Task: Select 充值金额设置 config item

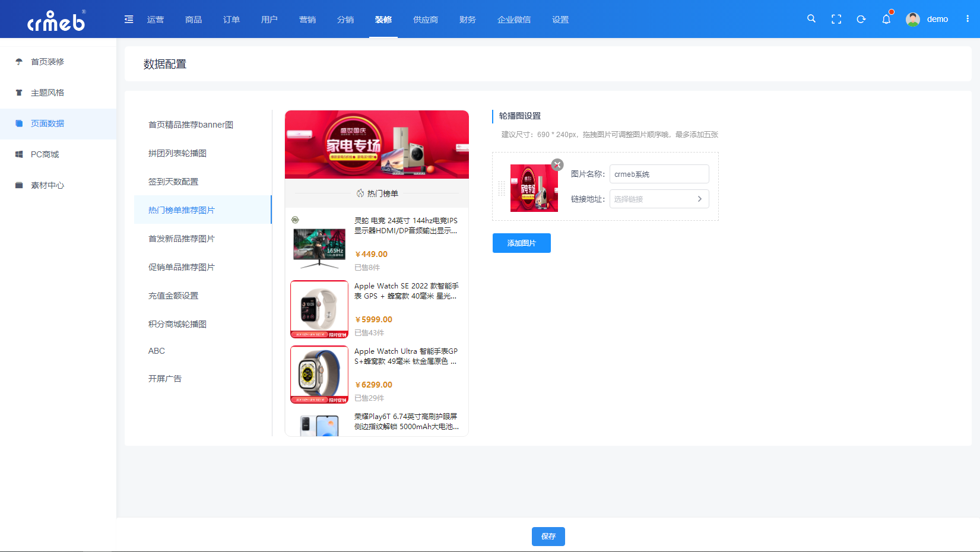Action: [x=202, y=296]
